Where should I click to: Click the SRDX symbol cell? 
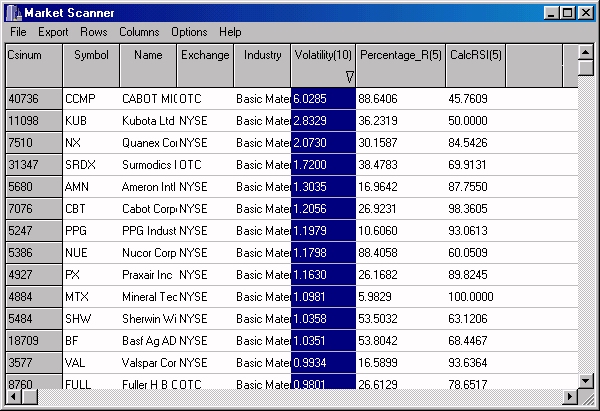pos(91,165)
